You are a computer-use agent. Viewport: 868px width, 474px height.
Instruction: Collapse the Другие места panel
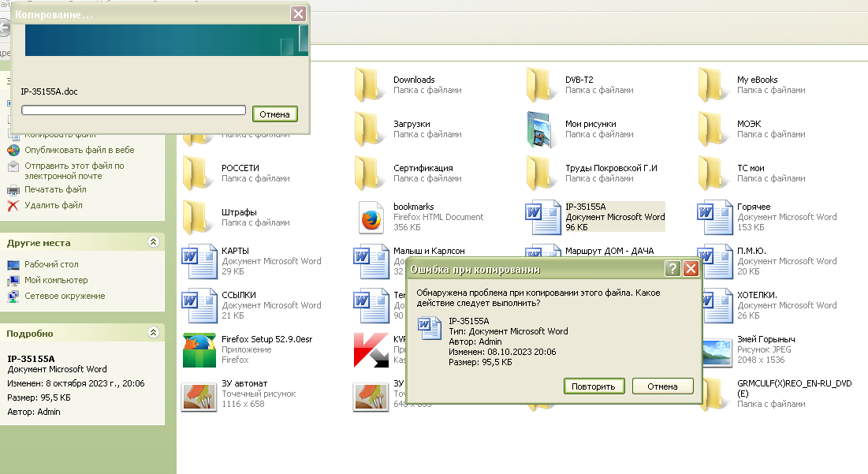154,242
